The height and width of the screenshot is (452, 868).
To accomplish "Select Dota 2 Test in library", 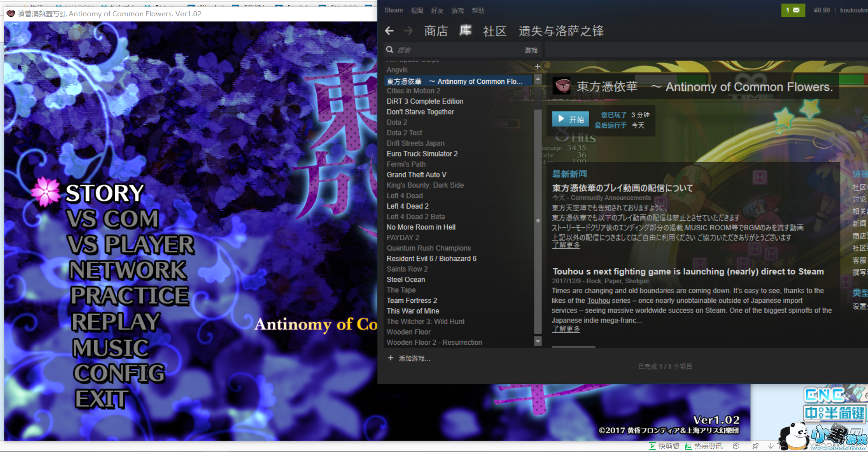I will click(404, 133).
